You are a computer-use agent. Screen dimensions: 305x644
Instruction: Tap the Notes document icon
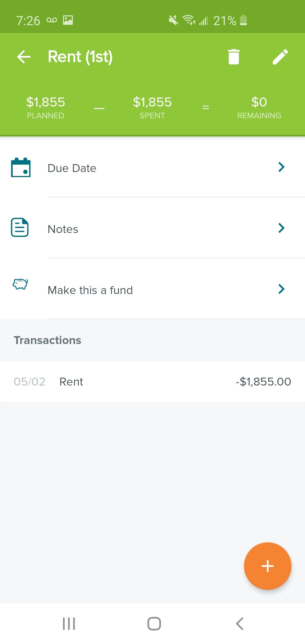coord(20,227)
